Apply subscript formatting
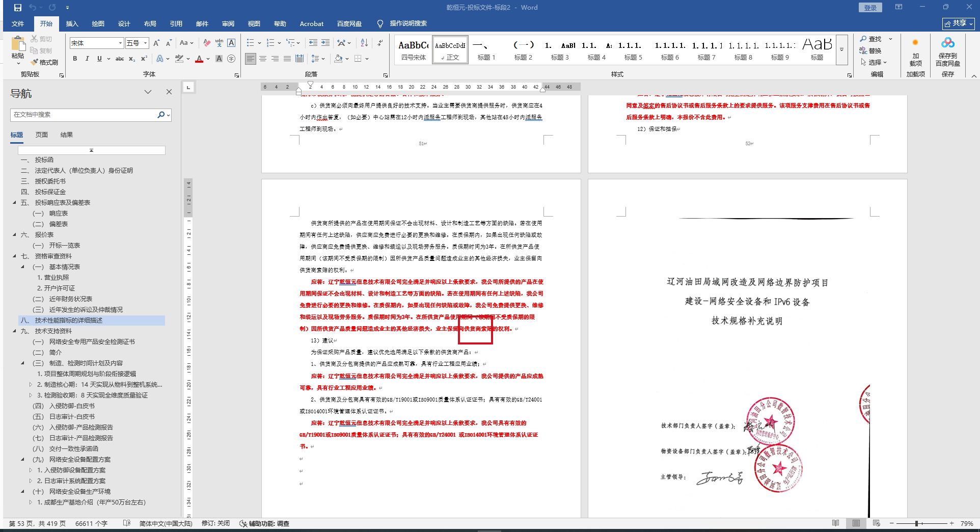Image resolution: width=980 pixels, height=532 pixels. click(x=132, y=59)
